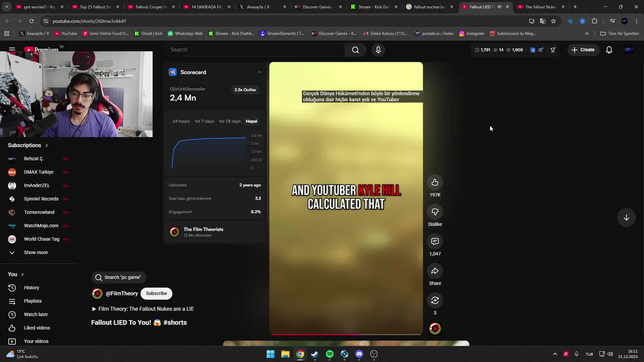Open the Windows Start menu
This screenshot has height=362, width=644.
pyautogui.click(x=270, y=354)
